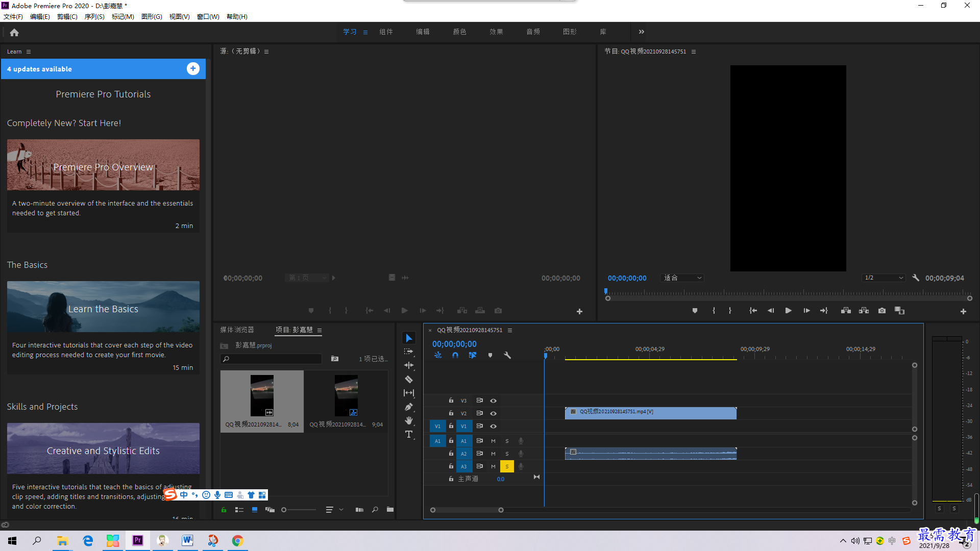
Task: Select the Selection tool arrow
Action: (x=409, y=338)
